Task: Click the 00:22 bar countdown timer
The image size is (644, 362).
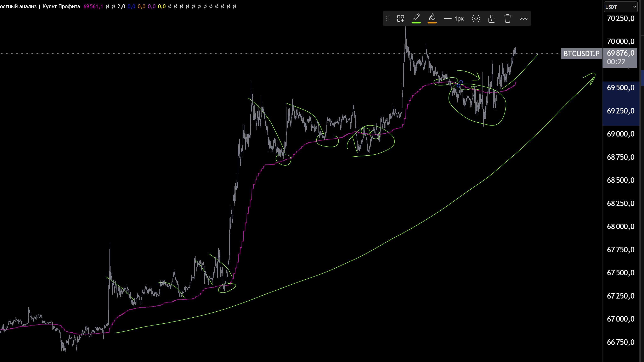Action: click(616, 62)
